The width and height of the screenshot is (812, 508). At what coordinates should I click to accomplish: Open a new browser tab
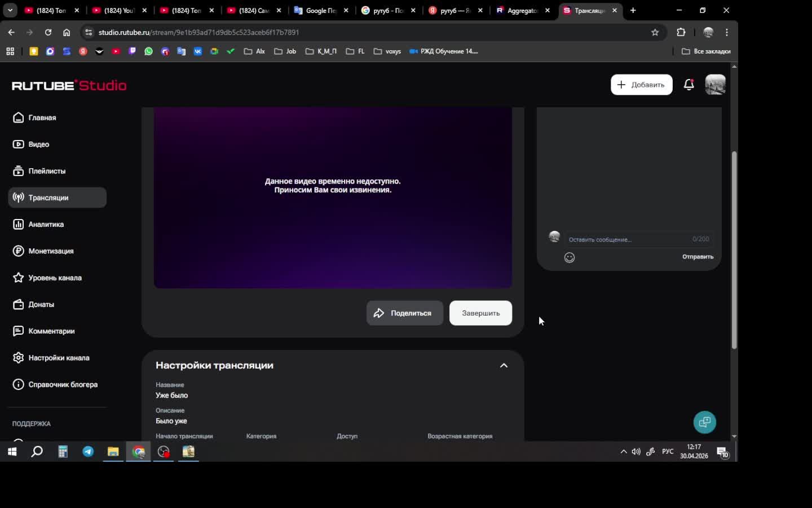pos(633,10)
